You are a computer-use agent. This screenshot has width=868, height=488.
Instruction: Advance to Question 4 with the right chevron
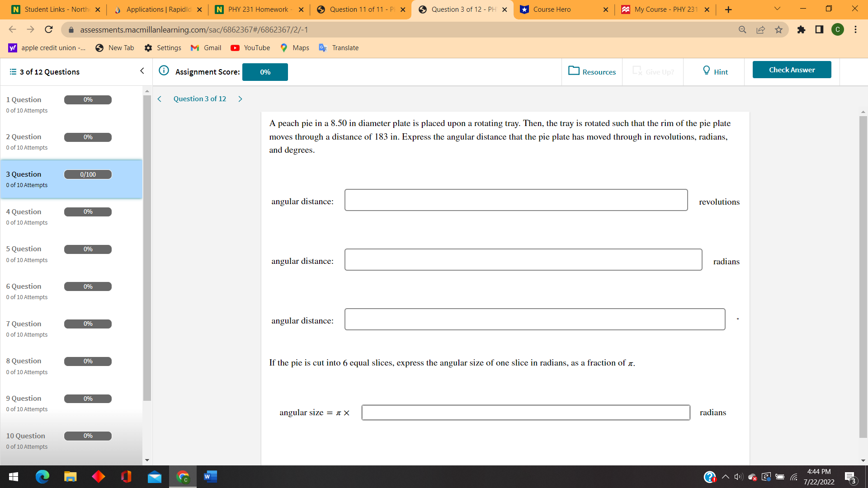(x=240, y=99)
